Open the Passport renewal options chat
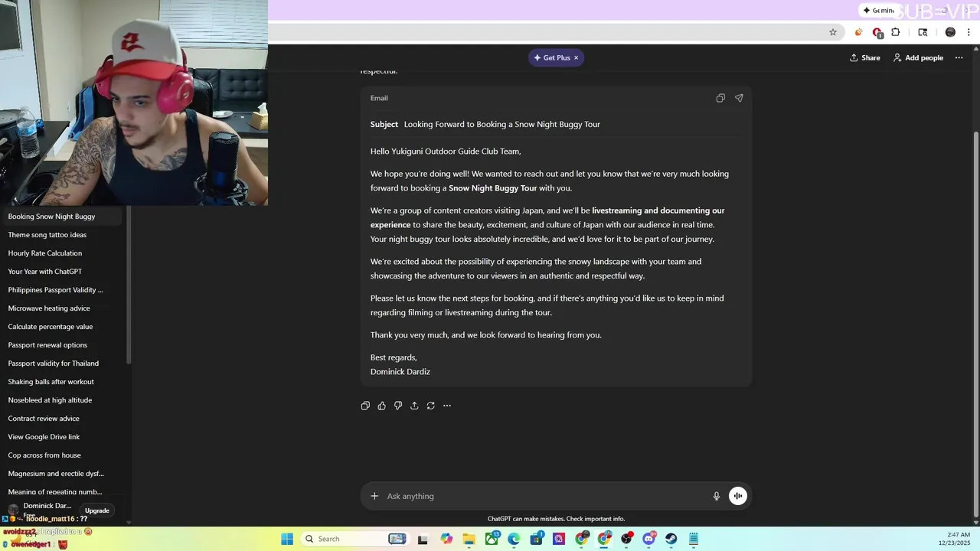Viewport: 980px width, 551px height. click(60, 345)
